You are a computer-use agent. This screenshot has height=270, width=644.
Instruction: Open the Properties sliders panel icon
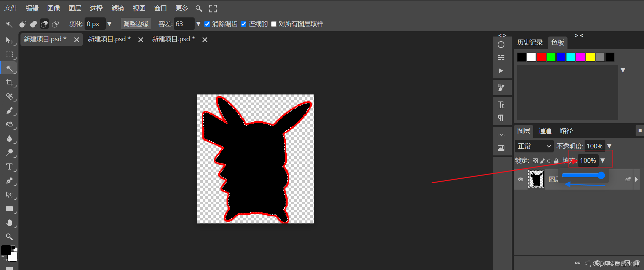(501, 58)
